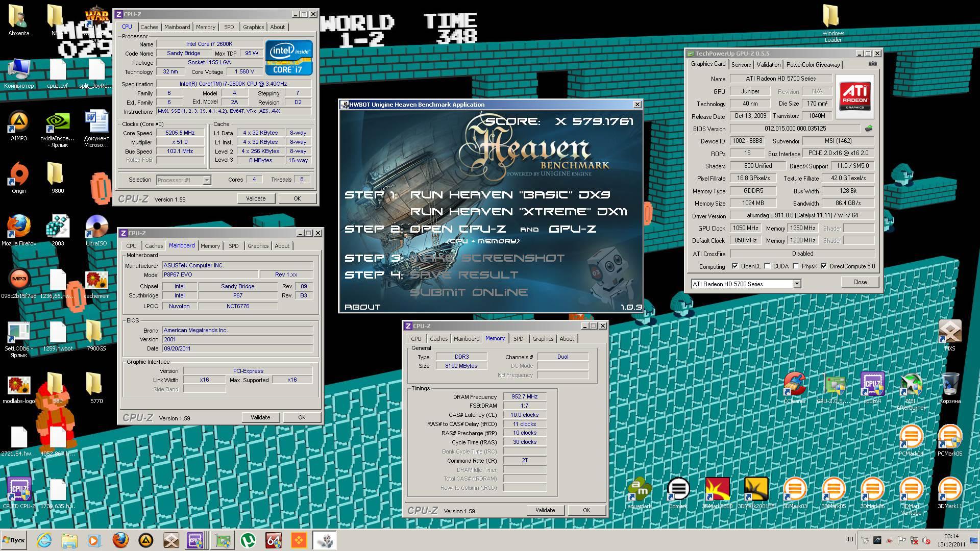Click the BIOS save icon in GPU-Z

(x=869, y=129)
